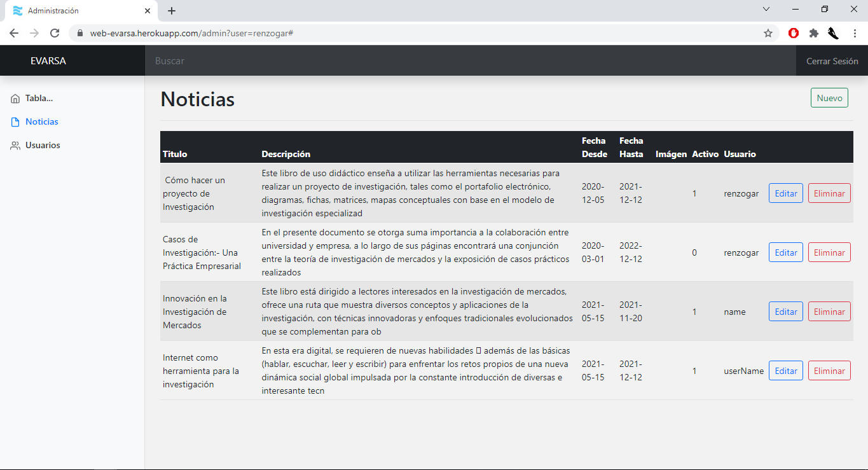
Task: Edit the Cómo hacer un proyecto row
Action: click(786, 193)
